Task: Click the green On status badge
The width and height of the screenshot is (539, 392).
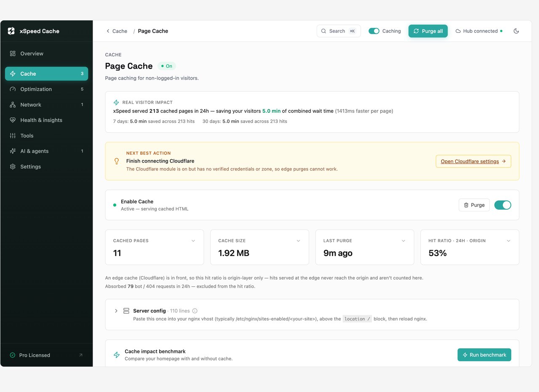Action: (x=167, y=66)
